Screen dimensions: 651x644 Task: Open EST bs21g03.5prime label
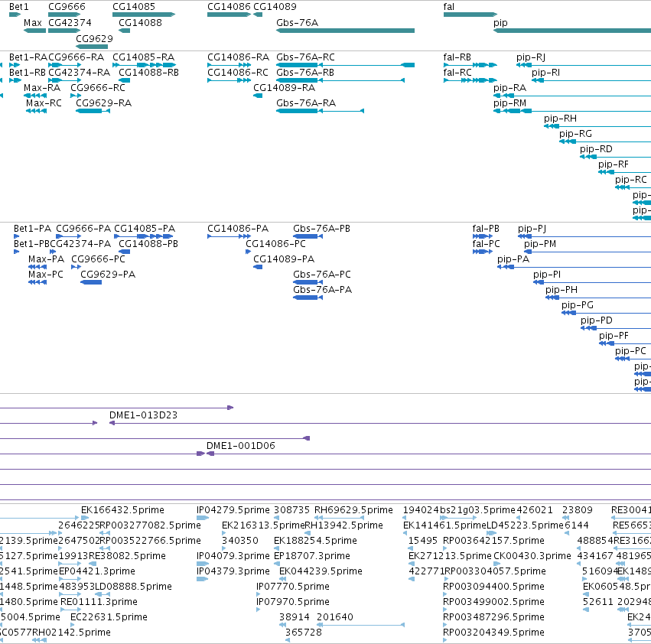click(477, 510)
